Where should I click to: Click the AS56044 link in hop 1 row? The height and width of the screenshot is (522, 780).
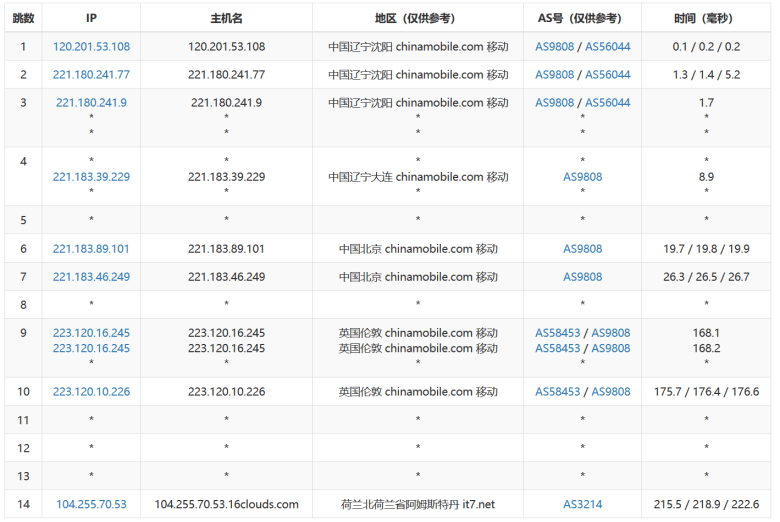[607, 46]
